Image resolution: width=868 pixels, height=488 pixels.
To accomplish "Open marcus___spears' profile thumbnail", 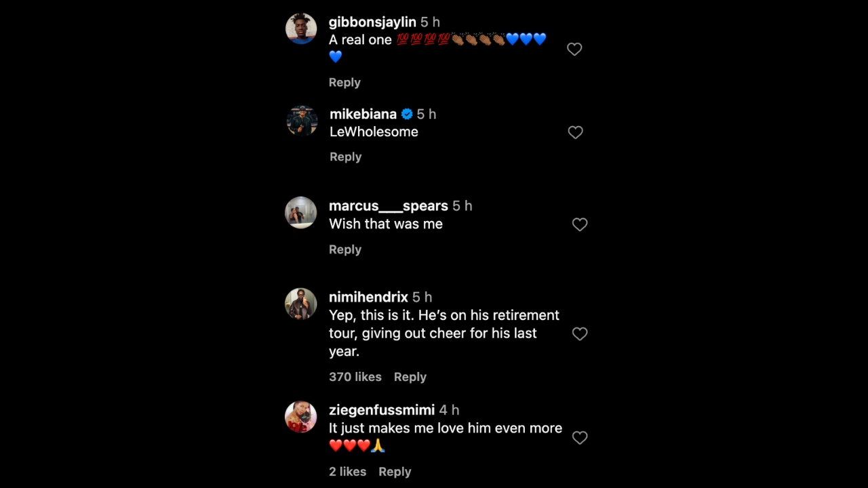I will 300,212.
